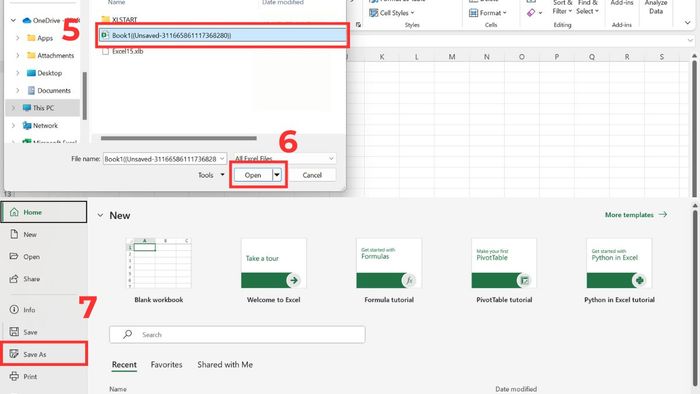Click the Date modified header in recent list
This screenshot has height=394, width=700.
pyautogui.click(x=516, y=389)
